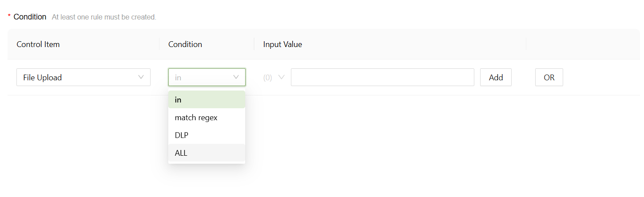Click the File Upload dropdown chevron arrow

tap(141, 77)
